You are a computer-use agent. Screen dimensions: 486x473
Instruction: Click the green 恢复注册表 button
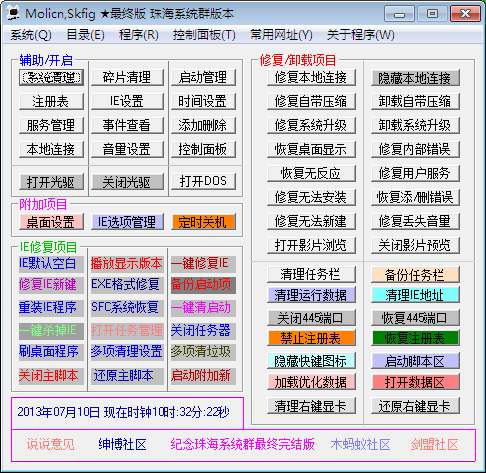[x=415, y=338]
